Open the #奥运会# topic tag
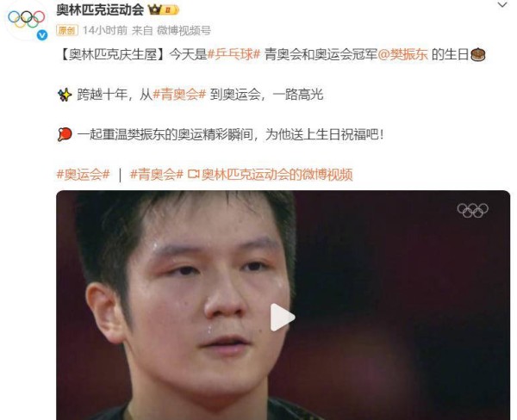 pos(83,174)
